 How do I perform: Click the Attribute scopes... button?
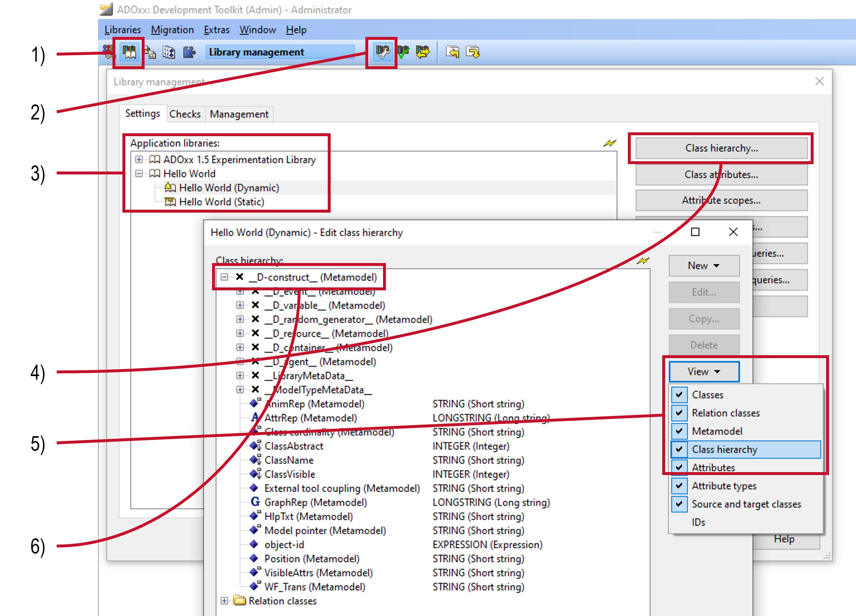point(721,200)
